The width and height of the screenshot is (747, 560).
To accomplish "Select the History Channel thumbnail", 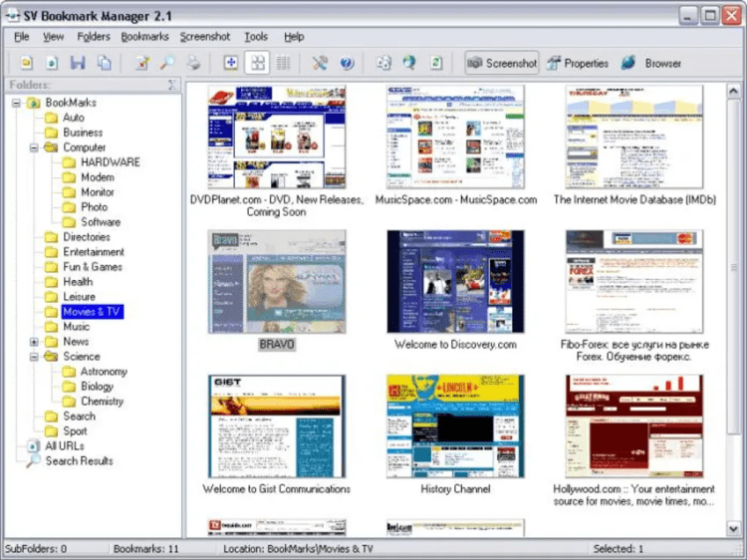I will (455, 426).
